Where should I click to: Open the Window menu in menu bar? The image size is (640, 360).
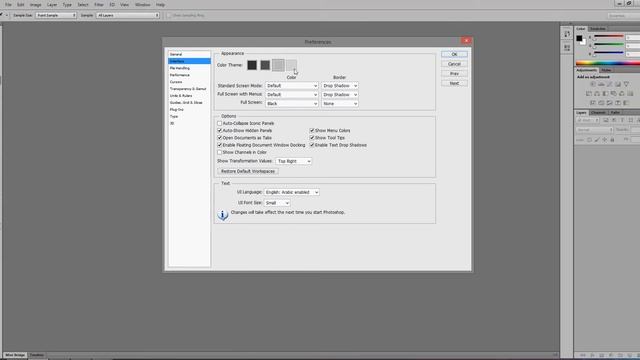pyautogui.click(x=142, y=5)
